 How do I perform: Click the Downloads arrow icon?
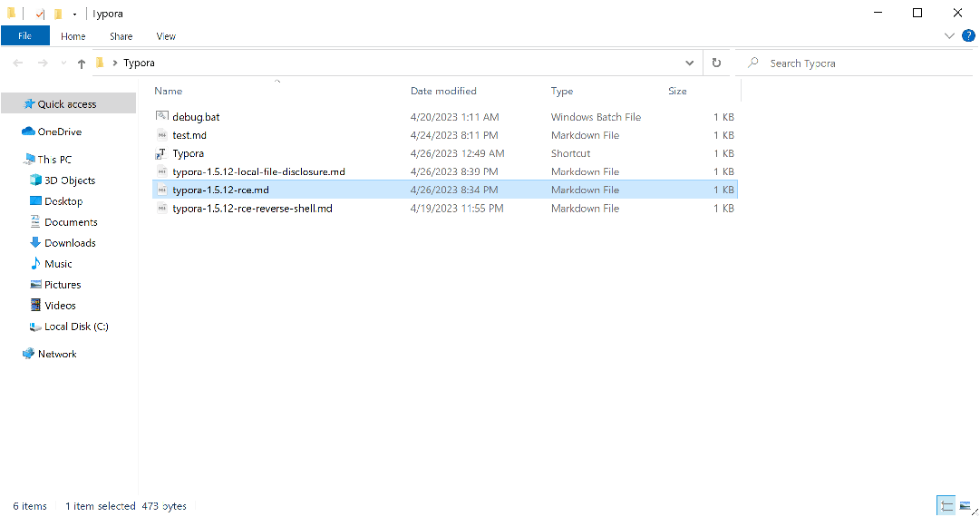tap(35, 242)
